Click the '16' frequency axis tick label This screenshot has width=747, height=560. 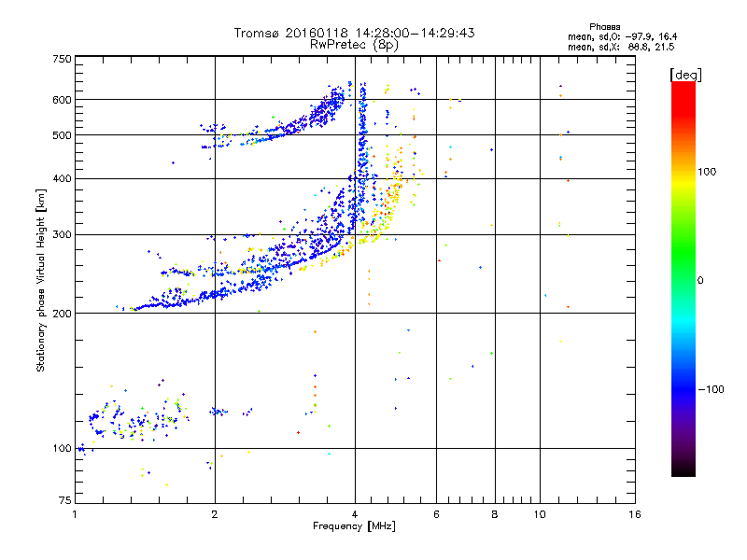[635, 514]
